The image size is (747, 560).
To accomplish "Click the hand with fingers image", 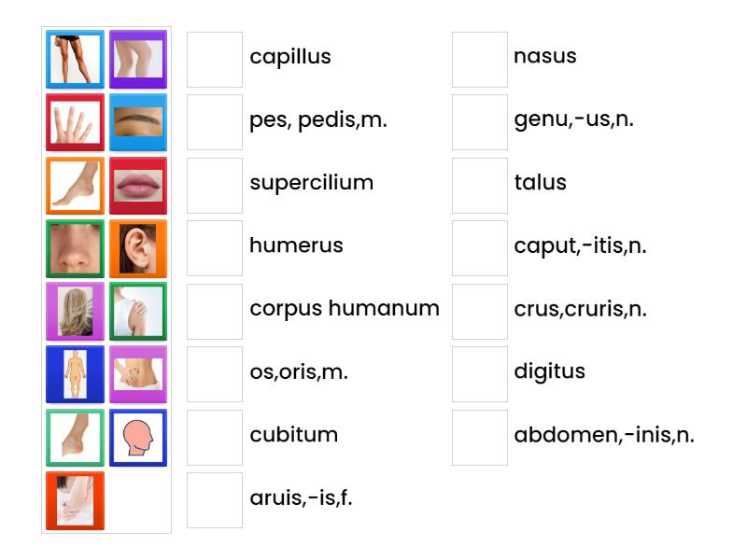I will coord(75,121).
